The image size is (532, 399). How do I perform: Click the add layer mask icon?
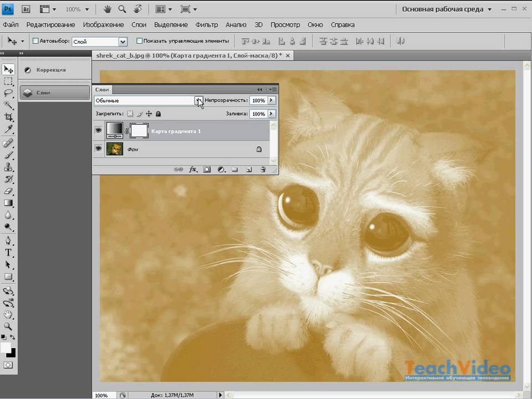pos(207,170)
